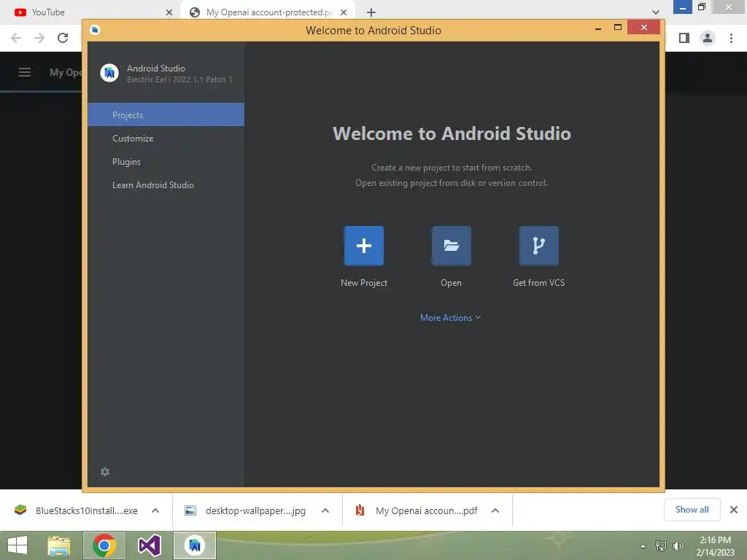This screenshot has width=747, height=560.
Task: Get project from VCS branch icon
Action: (x=539, y=246)
